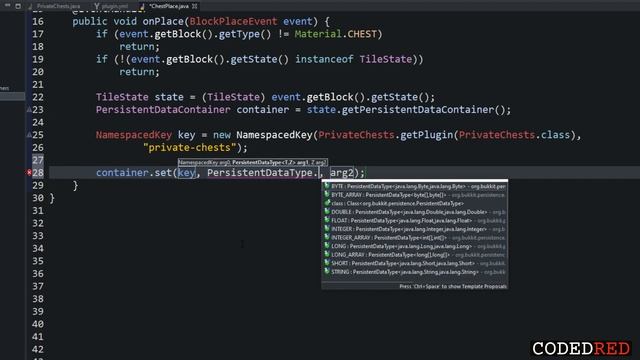This screenshot has width=640, height=360.
Task: Click 'NamespacedKey' type at start of line 25
Action: tap(134, 135)
